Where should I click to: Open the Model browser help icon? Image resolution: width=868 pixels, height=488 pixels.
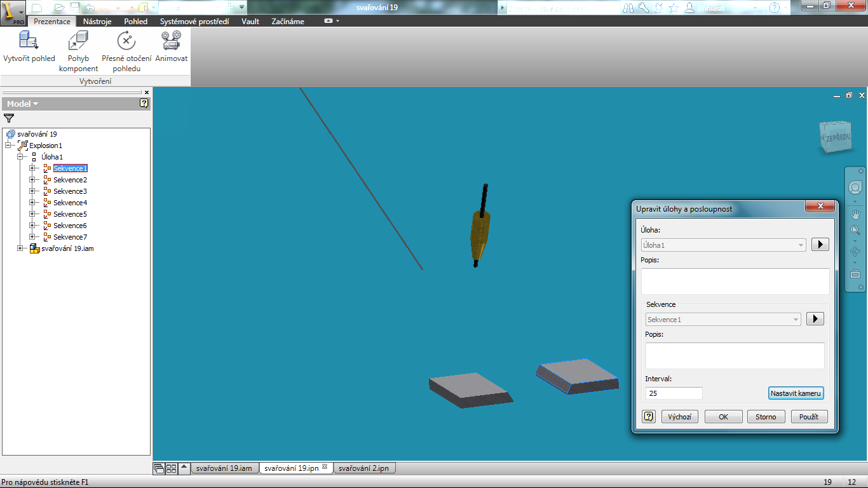(x=144, y=104)
